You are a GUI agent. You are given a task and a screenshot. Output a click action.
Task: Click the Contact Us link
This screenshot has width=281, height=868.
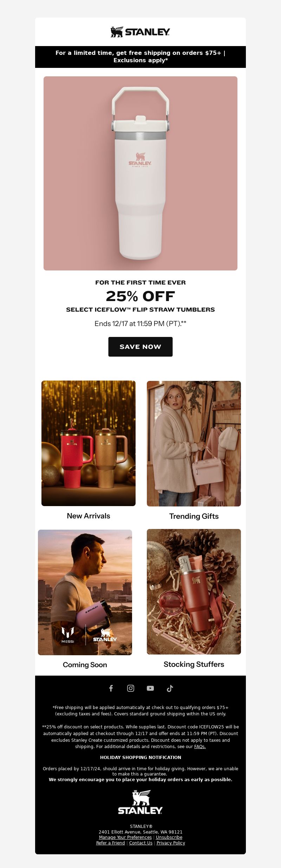[x=141, y=843]
